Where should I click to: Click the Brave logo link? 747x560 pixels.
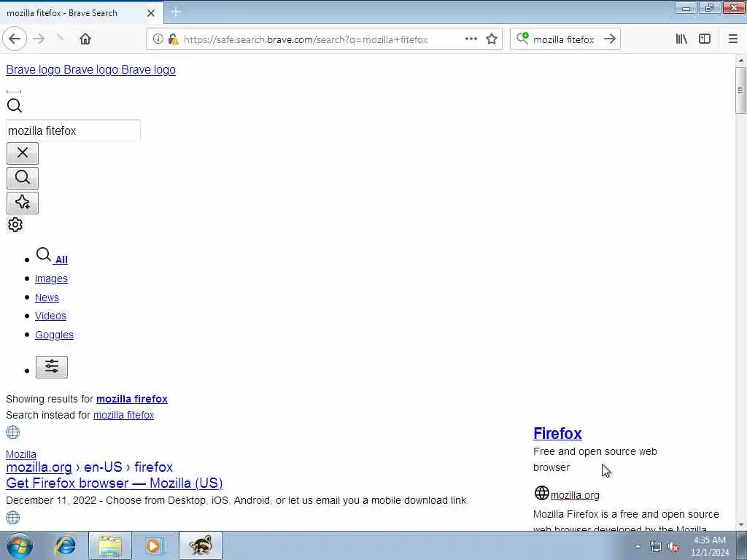click(90, 69)
